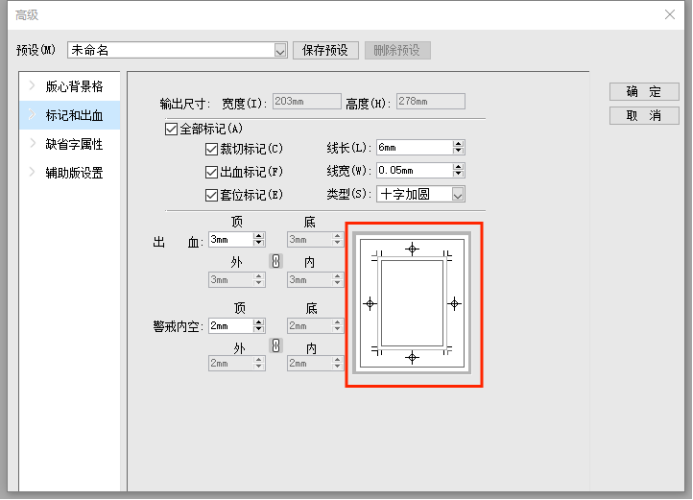Image resolution: width=693 pixels, height=500 pixels.
Task: Click the warning margin link chain icon
Action: [276, 345]
